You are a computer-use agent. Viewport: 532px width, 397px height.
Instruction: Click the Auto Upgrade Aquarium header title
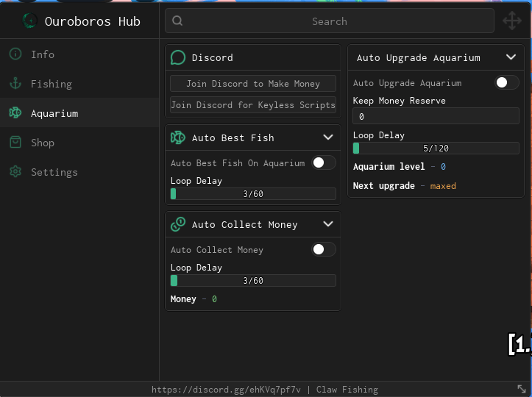[x=419, y=57]
